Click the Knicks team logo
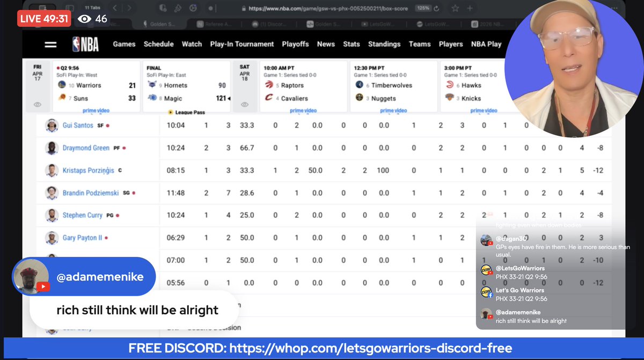644x360 pixels. 449,98
